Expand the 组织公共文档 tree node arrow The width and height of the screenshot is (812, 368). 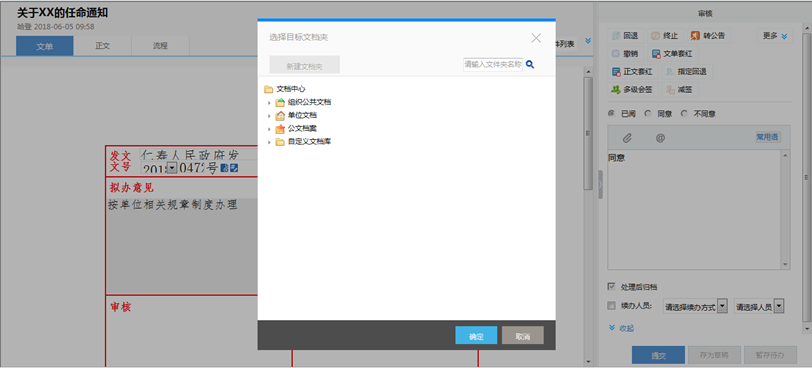pyautogui.click(x=269, y=102)
